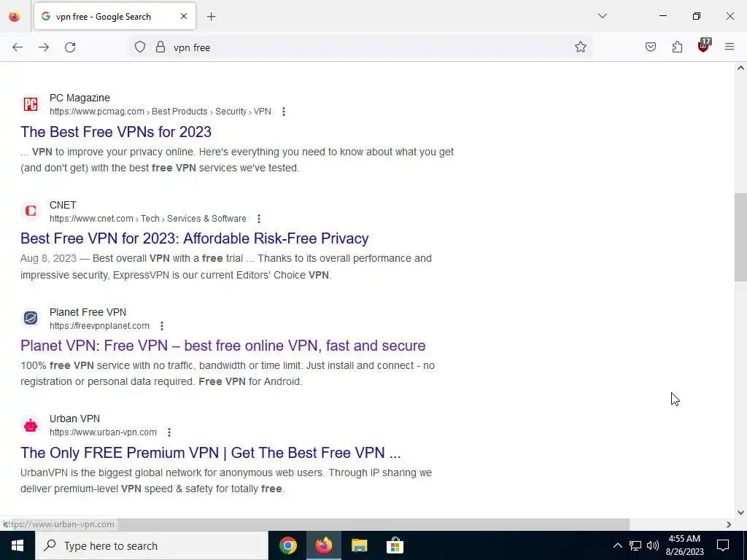
Task: Launch Google Chrome from the taskbar
Action: [287, 545]
